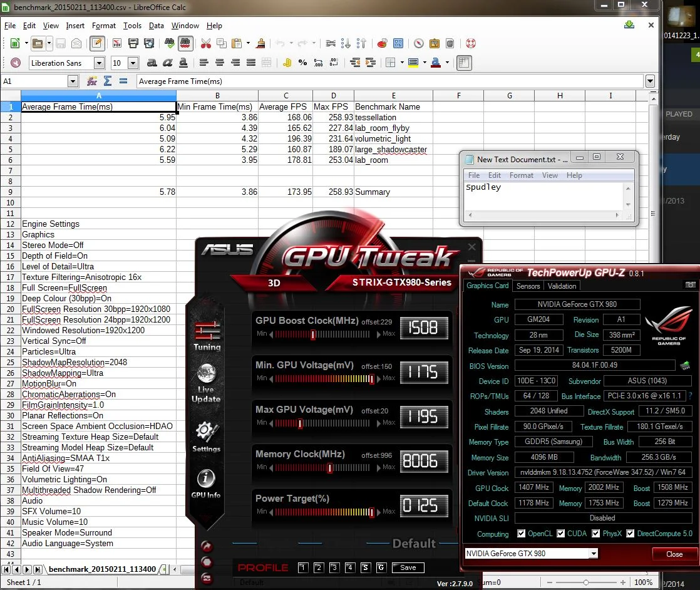The image size is (700, 590).
Task: Click the formula input line
Action: pyautogui.click(x=389, y=81)
